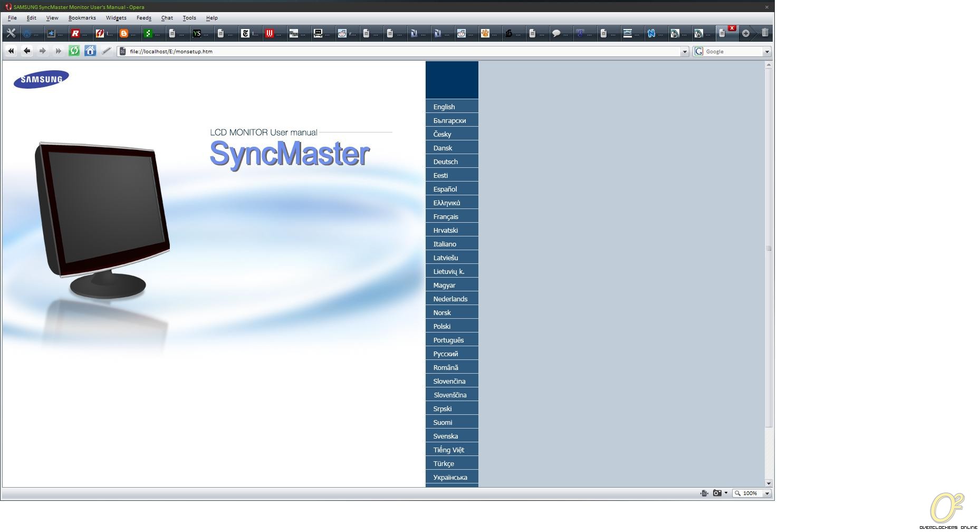Click the Rewind navigation button
The width and height of the screenshot is (980, 532).
(11, 51)
